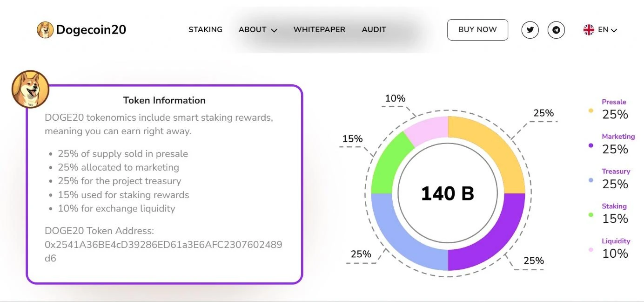644x302 pixels.
Task: Click the Liquidity legend label
Action: click(x=616, y=241)
